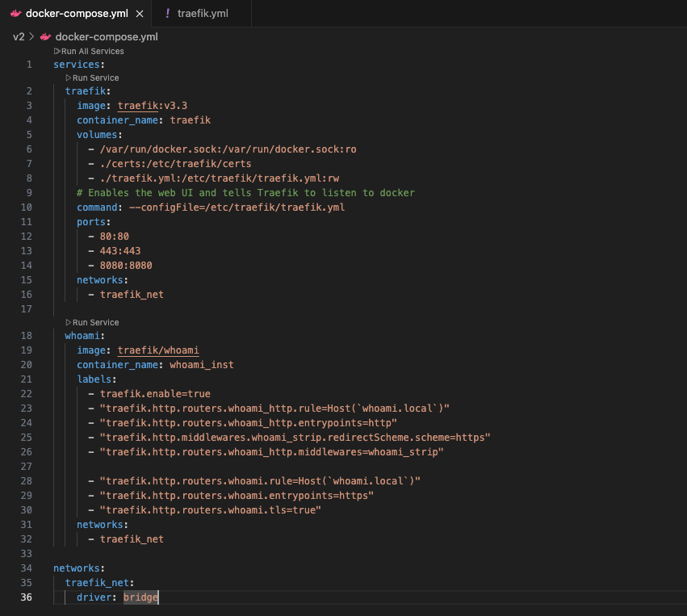Click play triangle beside traefik Run Service

(x=69, y=78)
